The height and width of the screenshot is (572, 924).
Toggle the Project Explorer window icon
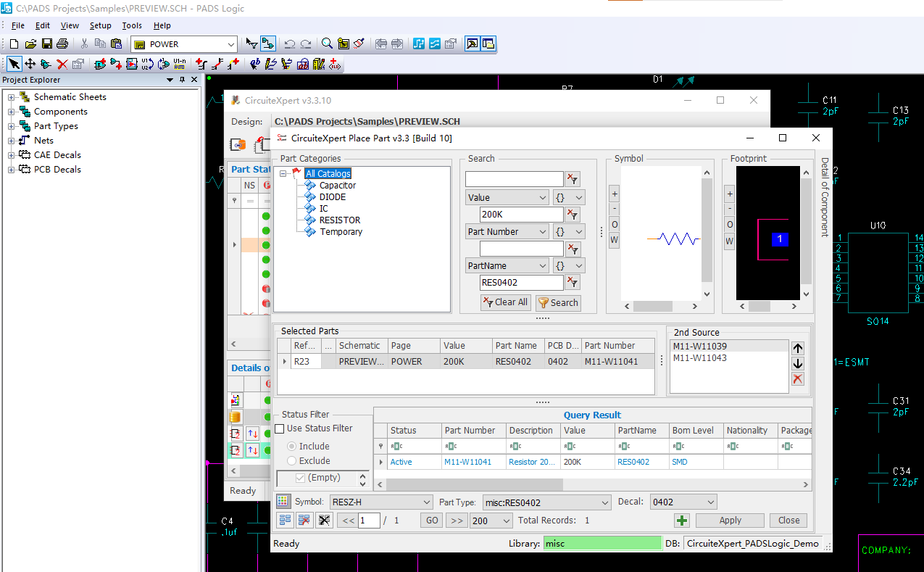[488, 44]
